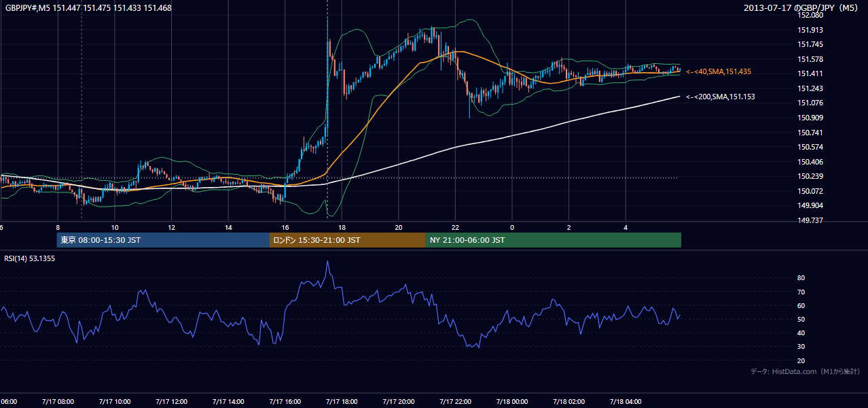The image size is (868, 408).
Task: Click the 150.574 price axis value
Action: (x=810, y=147)
